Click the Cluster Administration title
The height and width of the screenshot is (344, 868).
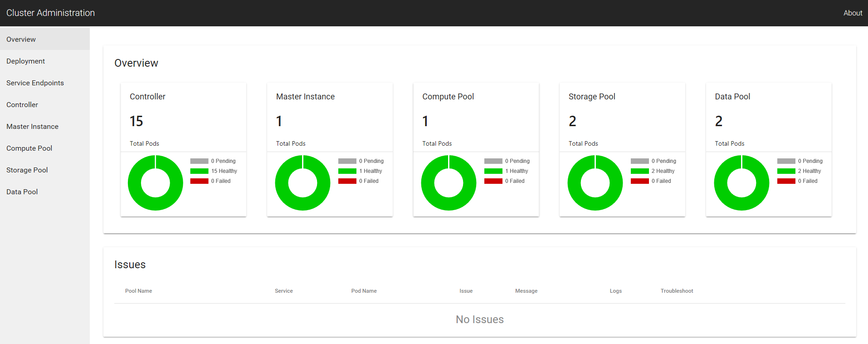[x=50, y=13]
